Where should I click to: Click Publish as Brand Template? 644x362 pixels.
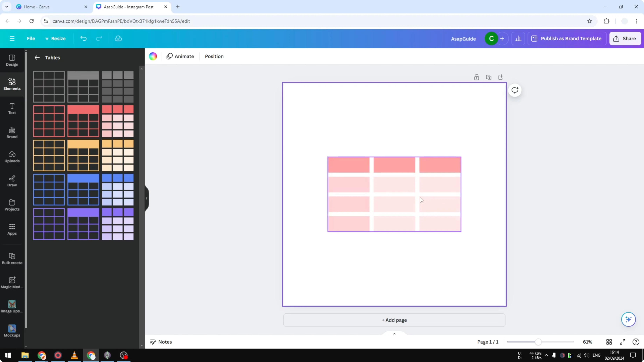tap(567, 38)
